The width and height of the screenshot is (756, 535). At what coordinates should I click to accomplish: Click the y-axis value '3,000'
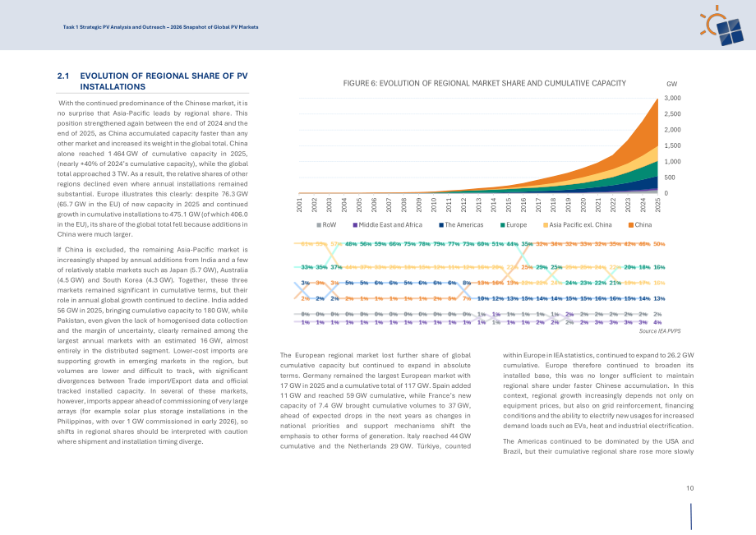point(672,98)
